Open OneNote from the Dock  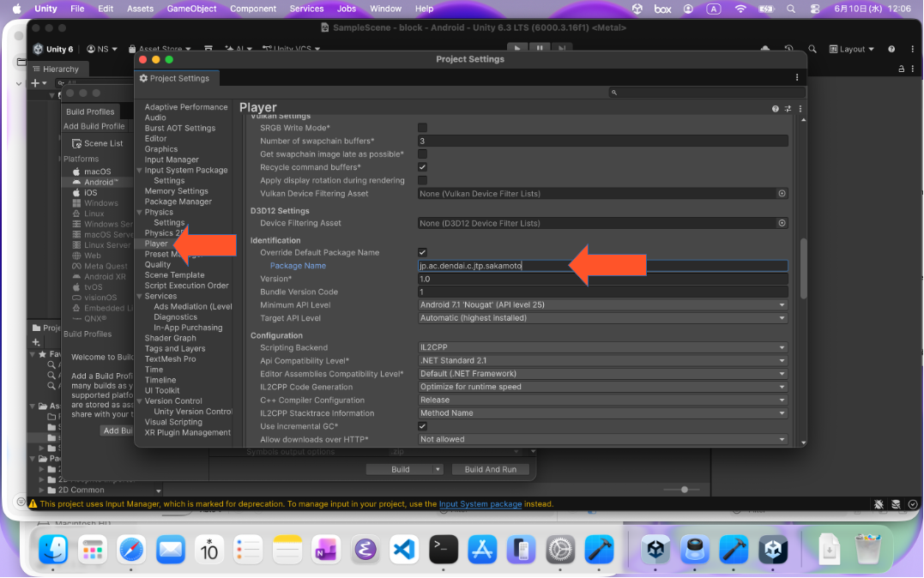(x=326, y=550)
